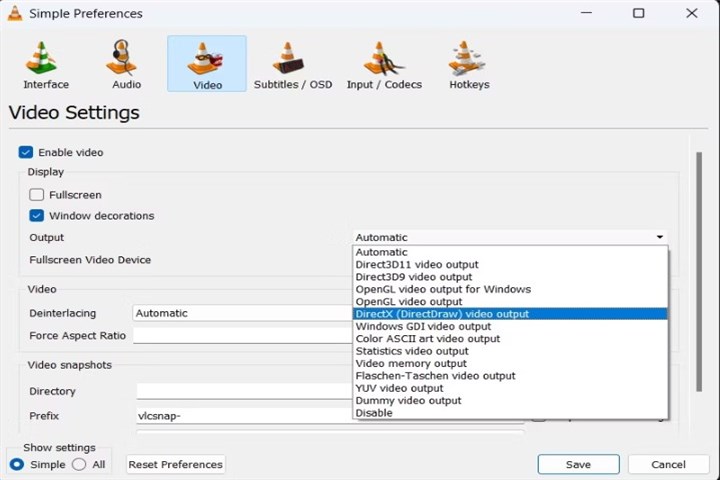Click the Force Aspect Ratio input field

pyautogui.click(x=243, y=335)
